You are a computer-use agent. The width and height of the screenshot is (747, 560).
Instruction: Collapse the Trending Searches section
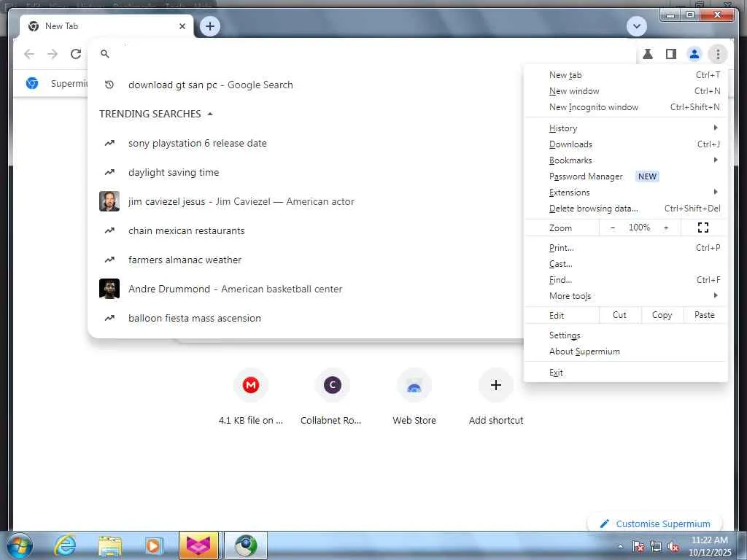coord(210,114)
